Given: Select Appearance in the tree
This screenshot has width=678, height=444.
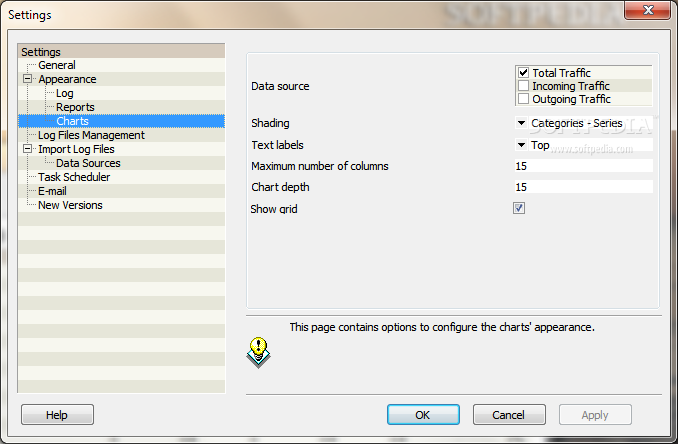Looking at the screenshot, I should pyautogui.click(x=67, y=79).
